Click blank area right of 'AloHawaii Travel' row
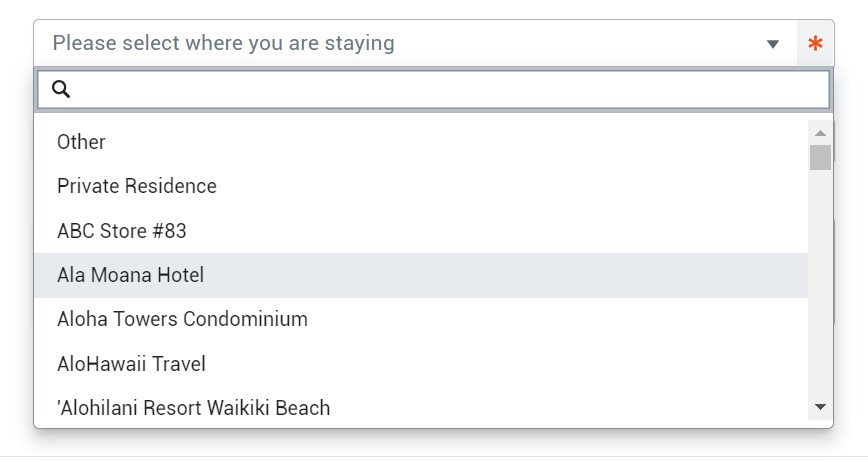This screenshot has height=462, width=868. [x=500, y=364]
